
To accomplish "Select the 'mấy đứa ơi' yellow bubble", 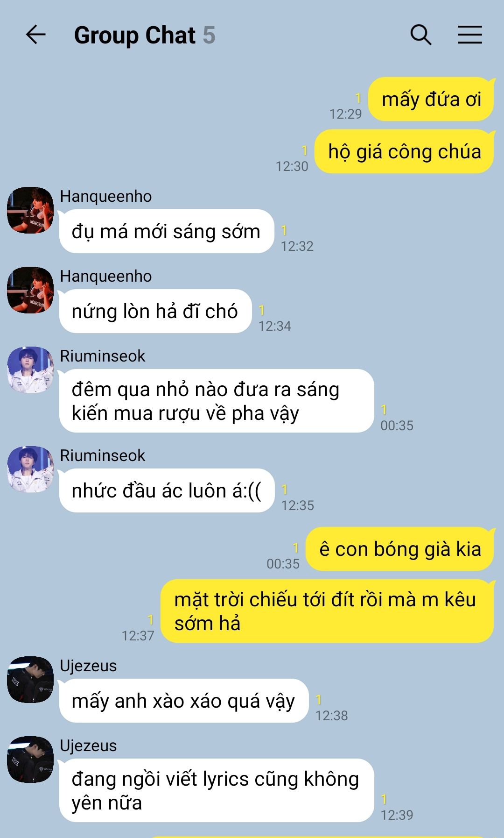I will tap(431, 99).
